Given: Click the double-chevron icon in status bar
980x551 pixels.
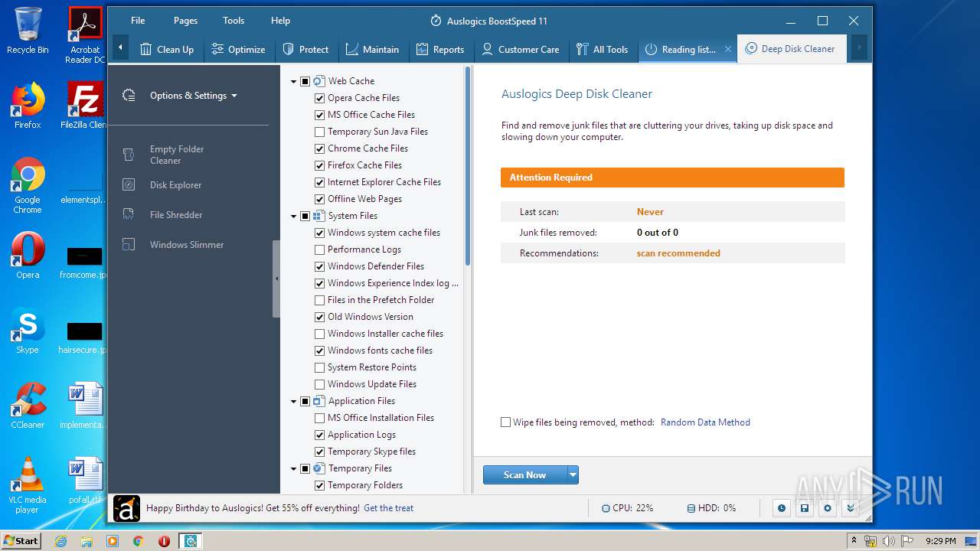Looking at the screenshot, I should click(850, 508).
